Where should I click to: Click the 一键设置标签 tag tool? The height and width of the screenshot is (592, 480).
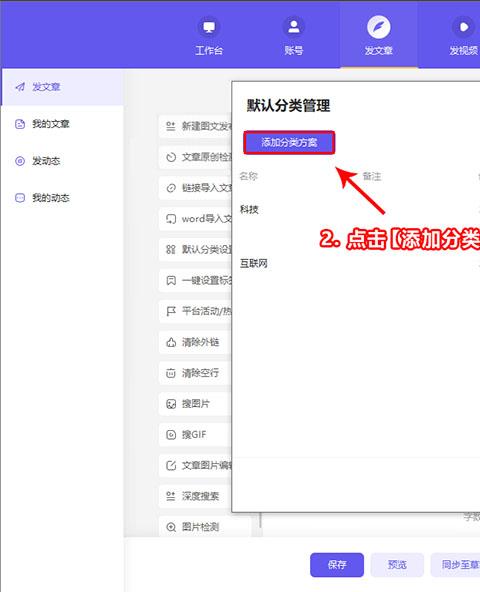coord(195,281)
